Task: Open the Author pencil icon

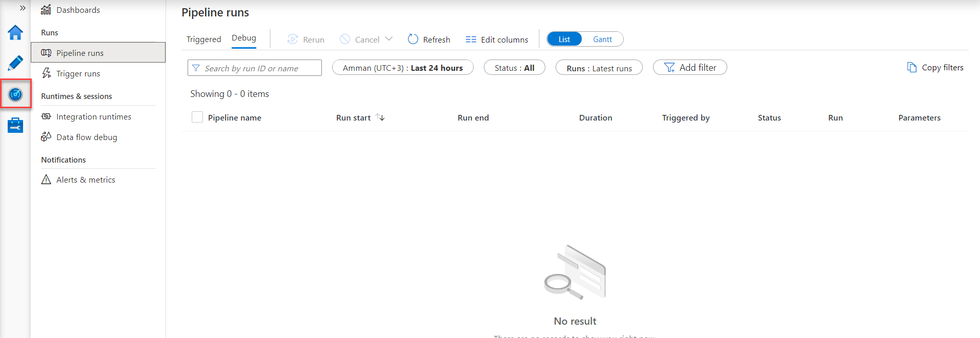Action: pyautogui.click(x=15, y=63)
